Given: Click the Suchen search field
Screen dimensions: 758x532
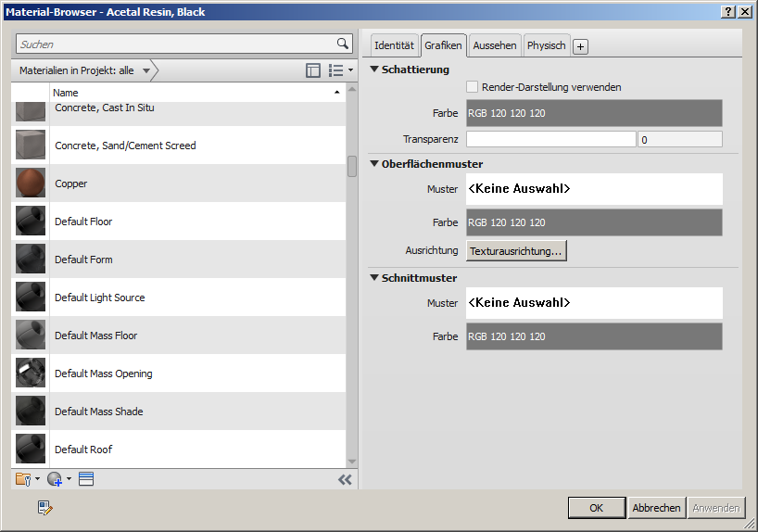Looking at the screenshot, I should [176, 44].
